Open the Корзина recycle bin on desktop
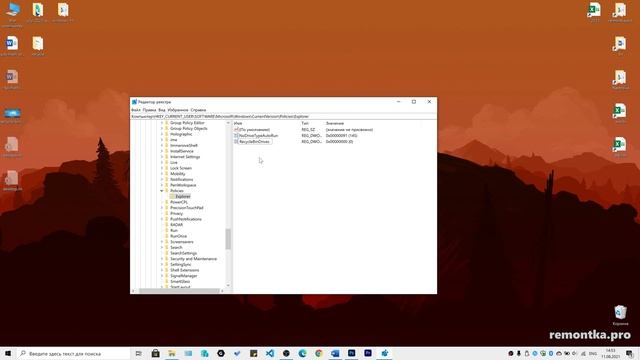This screenshot has width=640, height=360. 620,315
